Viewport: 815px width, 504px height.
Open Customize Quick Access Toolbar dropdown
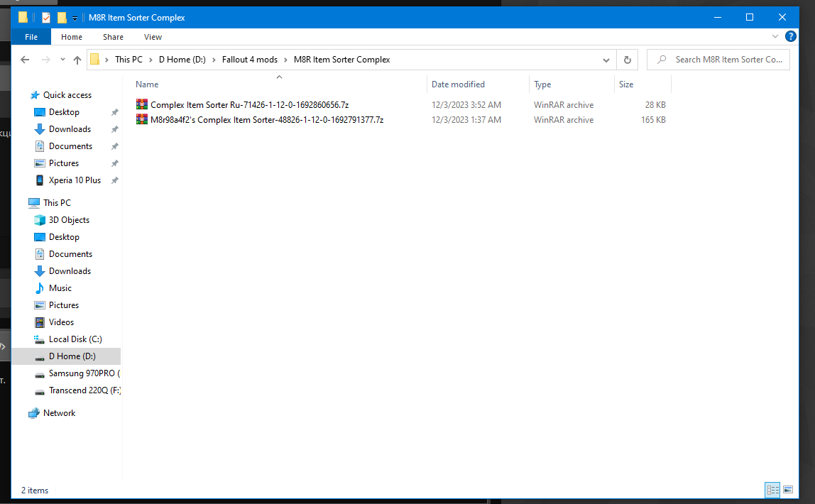click(x=75, y=18)
